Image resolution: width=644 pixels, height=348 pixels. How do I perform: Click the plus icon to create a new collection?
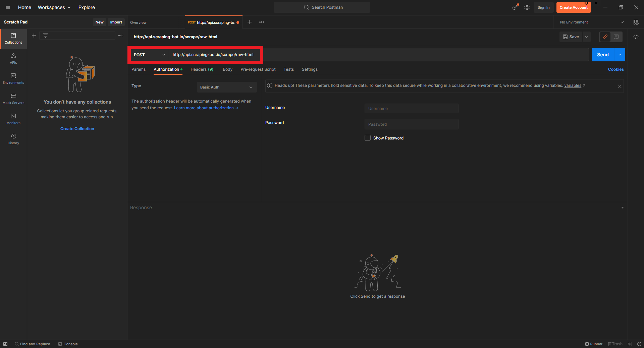(x=34, y=36)
